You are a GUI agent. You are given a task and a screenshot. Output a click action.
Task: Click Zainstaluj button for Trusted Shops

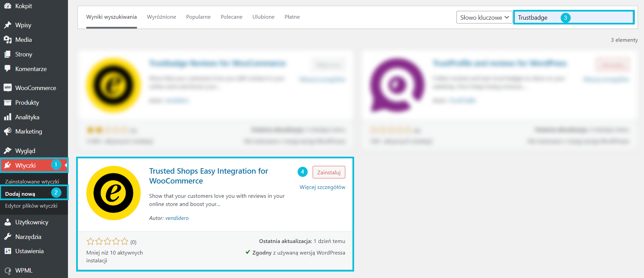(329, 172)
